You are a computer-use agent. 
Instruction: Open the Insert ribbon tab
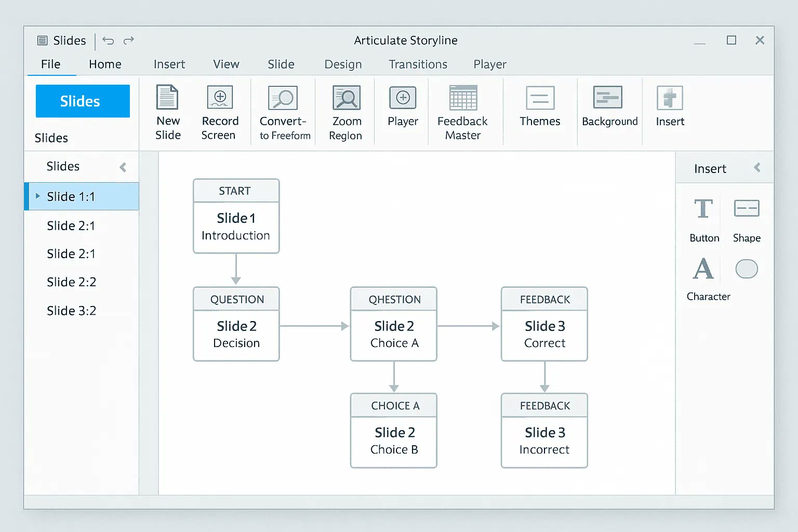click(169, 64)
